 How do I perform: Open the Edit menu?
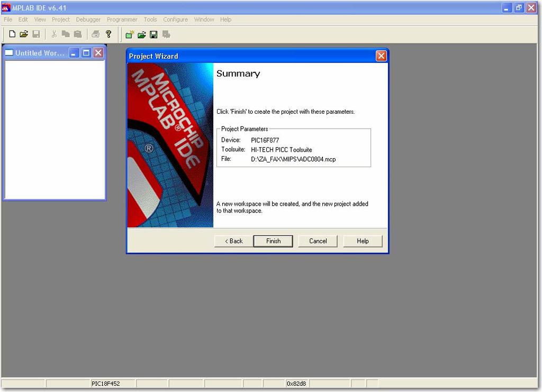[23, 20]
